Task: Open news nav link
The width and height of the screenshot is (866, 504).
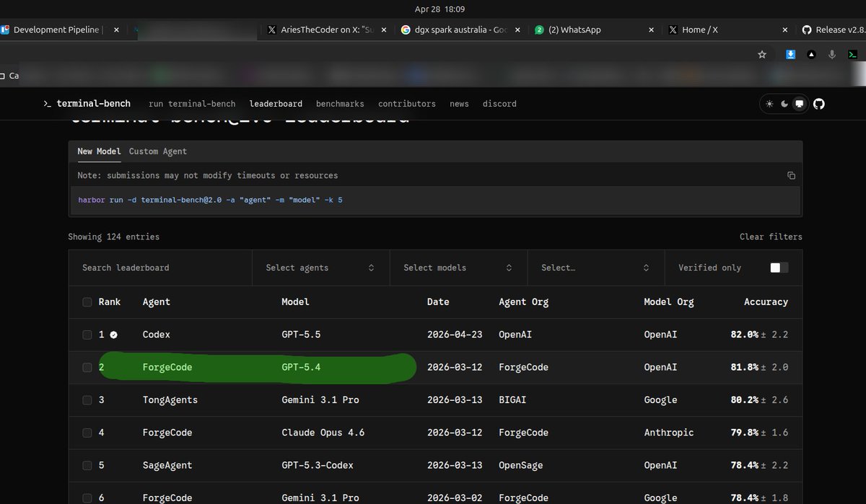Action: click(x=459, y=104)
